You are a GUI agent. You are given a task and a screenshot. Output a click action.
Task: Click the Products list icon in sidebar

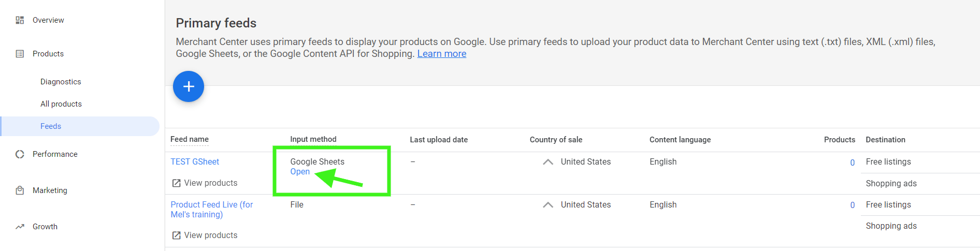(20, 54)
